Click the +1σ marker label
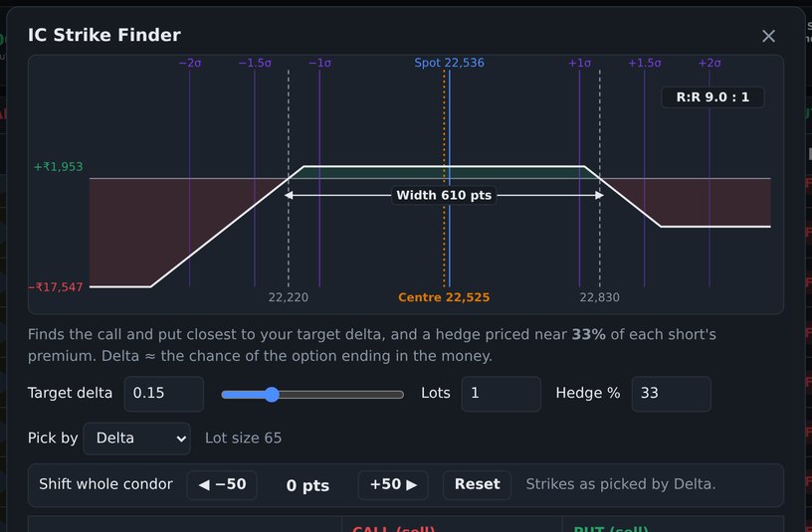Image resolution: width=812 pixels, height=532 pixels. point(579,63)
